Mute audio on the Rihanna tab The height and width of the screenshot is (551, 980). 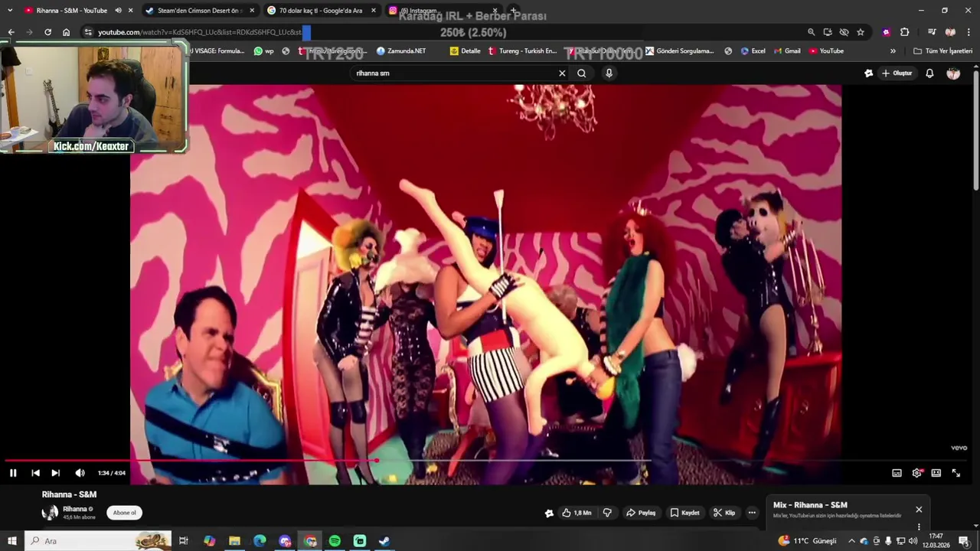[x=118, y=11]
